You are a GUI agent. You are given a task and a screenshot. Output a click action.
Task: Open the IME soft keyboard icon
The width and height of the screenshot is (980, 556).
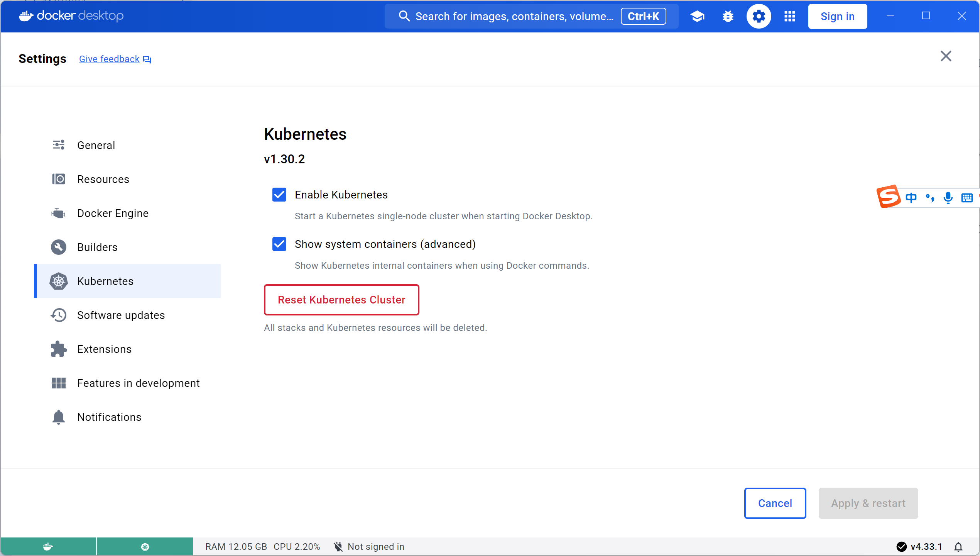[967, 198]
